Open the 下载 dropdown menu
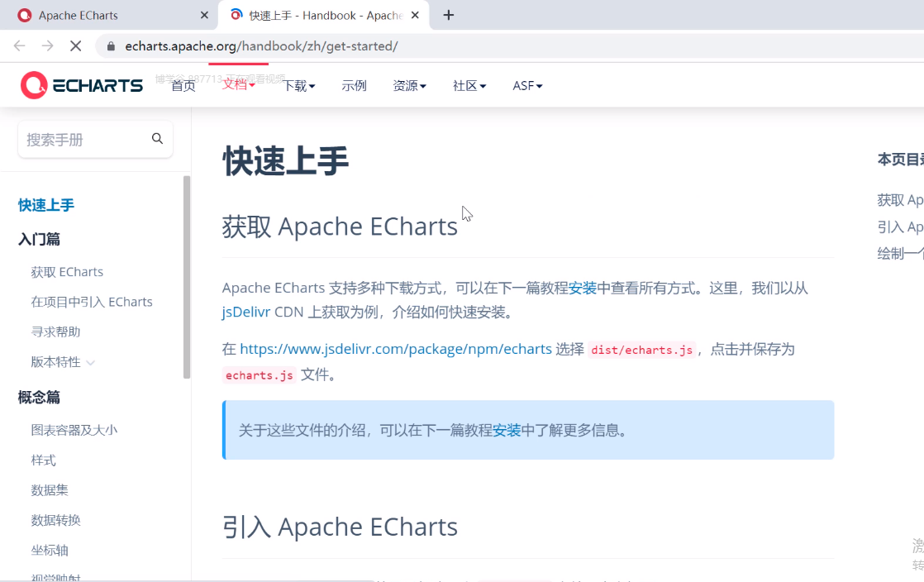The height and width of the screenshot is (582, 924). pyautogui.click(x=298, y=86)
